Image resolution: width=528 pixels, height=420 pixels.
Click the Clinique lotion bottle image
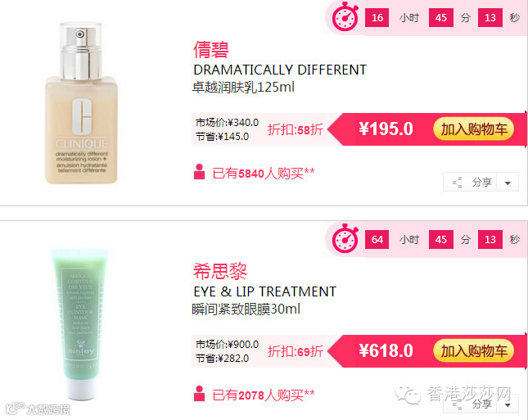click(x=81, y=103)
